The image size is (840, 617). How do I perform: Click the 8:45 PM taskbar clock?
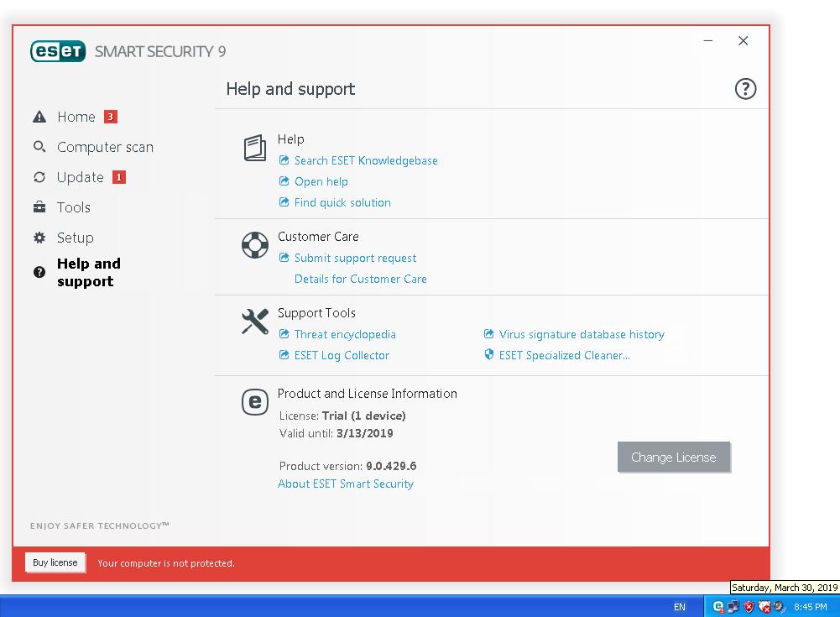point(811,608)
